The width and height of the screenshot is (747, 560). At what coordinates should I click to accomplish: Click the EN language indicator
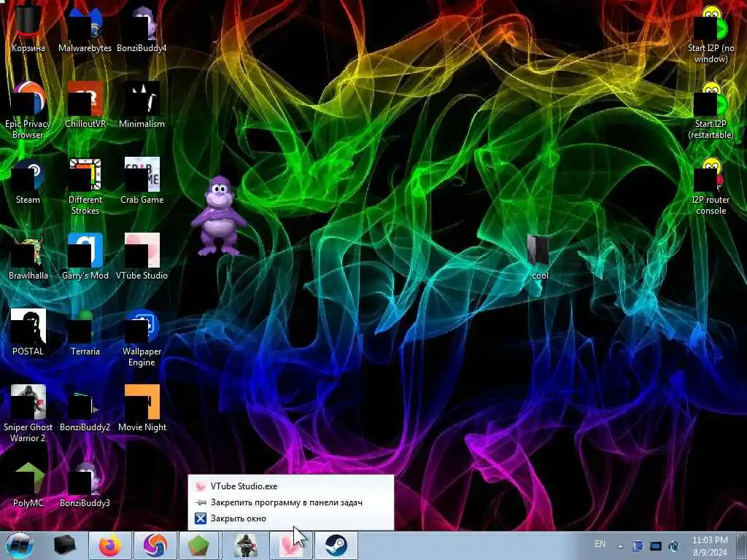coord(600,544)
